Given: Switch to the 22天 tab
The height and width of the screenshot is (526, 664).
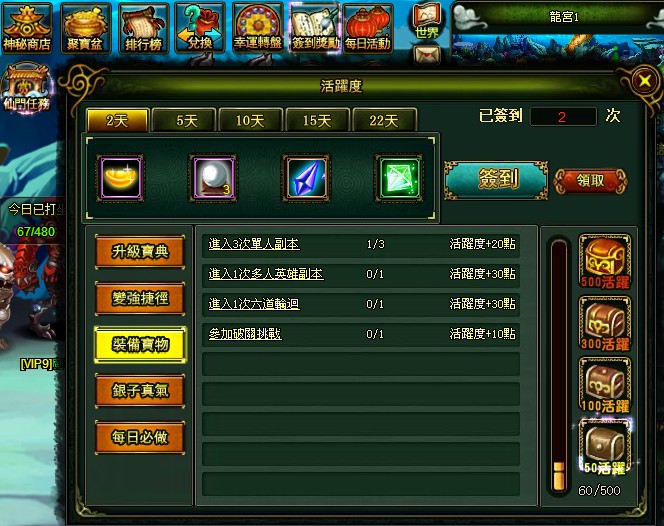Looking at the screenshot, I should coord(385,120).
